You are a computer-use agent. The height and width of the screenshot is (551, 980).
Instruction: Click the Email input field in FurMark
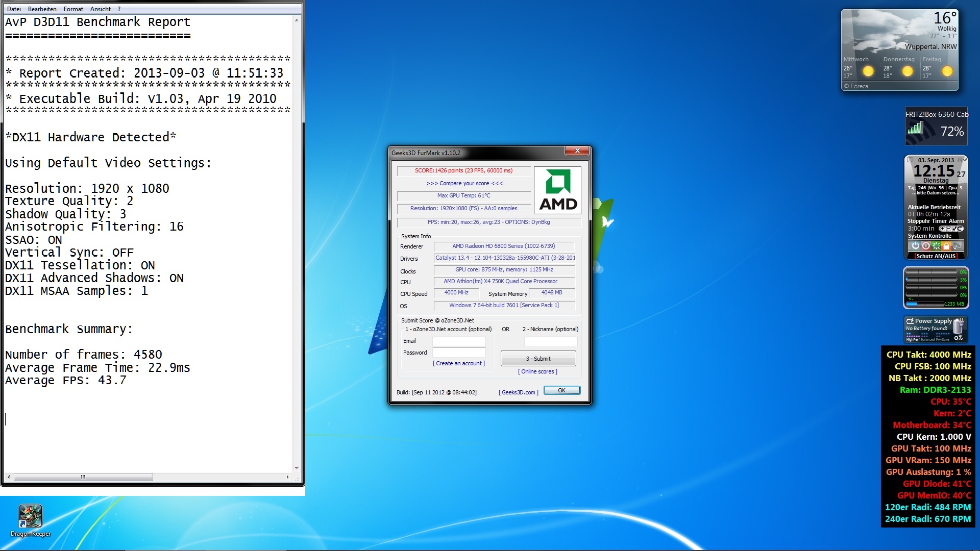[458, 341]
